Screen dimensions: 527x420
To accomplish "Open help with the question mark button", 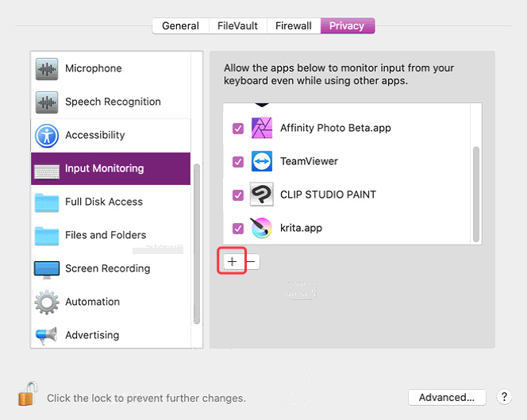I will [504, 397].
